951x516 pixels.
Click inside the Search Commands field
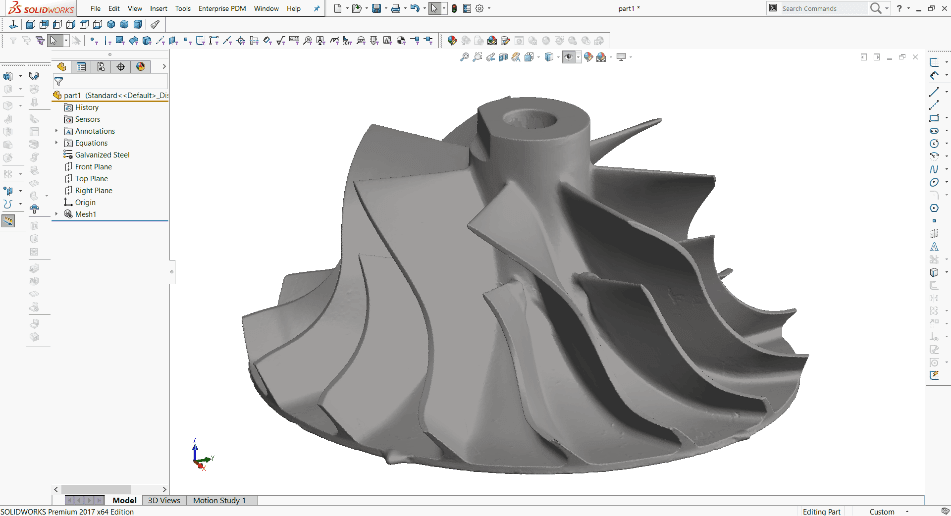point(823,8)
